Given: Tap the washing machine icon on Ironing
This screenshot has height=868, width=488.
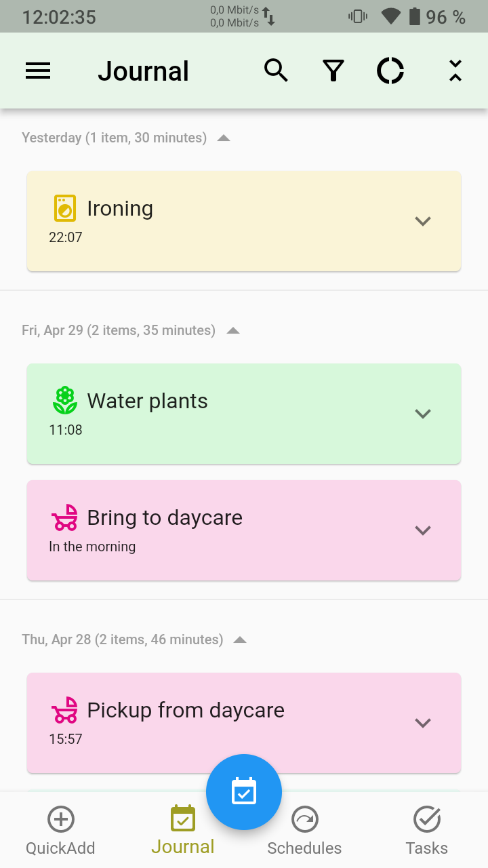Looking at the screenshot, I should [65, 208].
